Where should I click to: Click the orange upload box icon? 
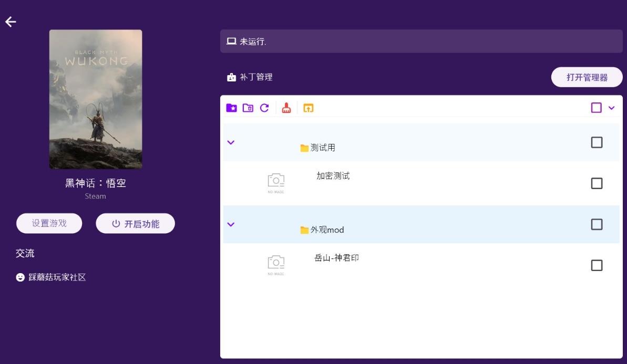point(309,108)
